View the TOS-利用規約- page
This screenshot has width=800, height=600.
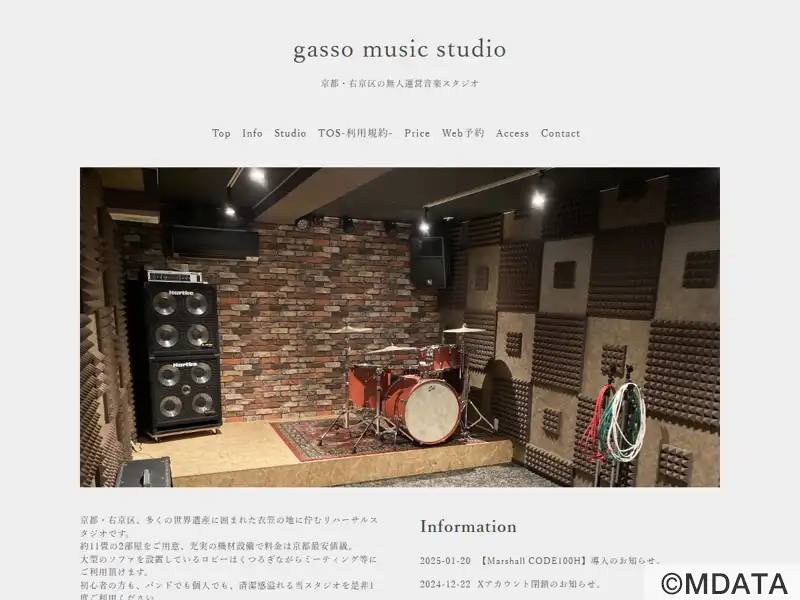point(355,134)
